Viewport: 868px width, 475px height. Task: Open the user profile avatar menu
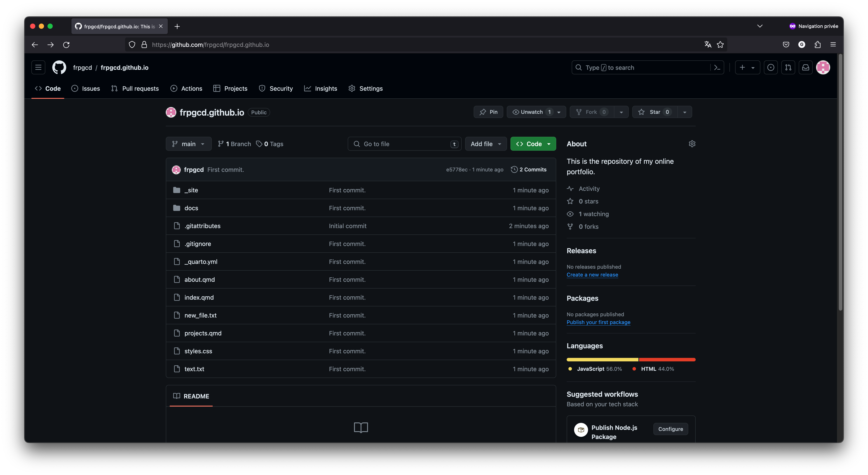point(823,67)
